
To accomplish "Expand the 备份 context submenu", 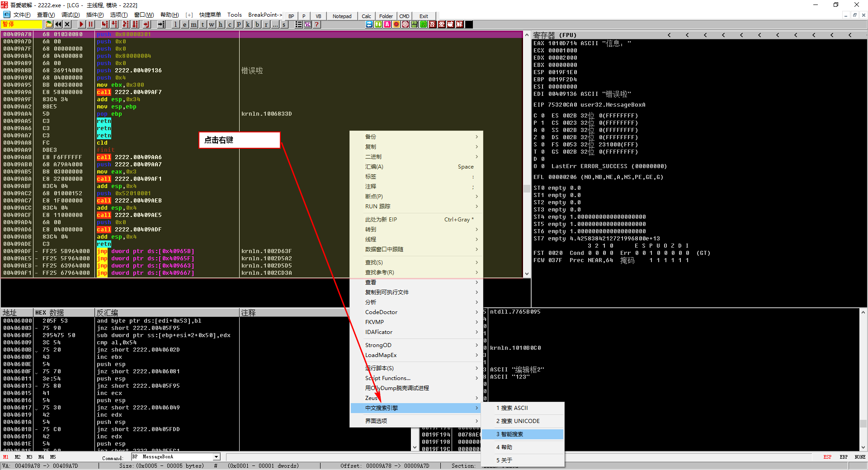I will point(416,137).
